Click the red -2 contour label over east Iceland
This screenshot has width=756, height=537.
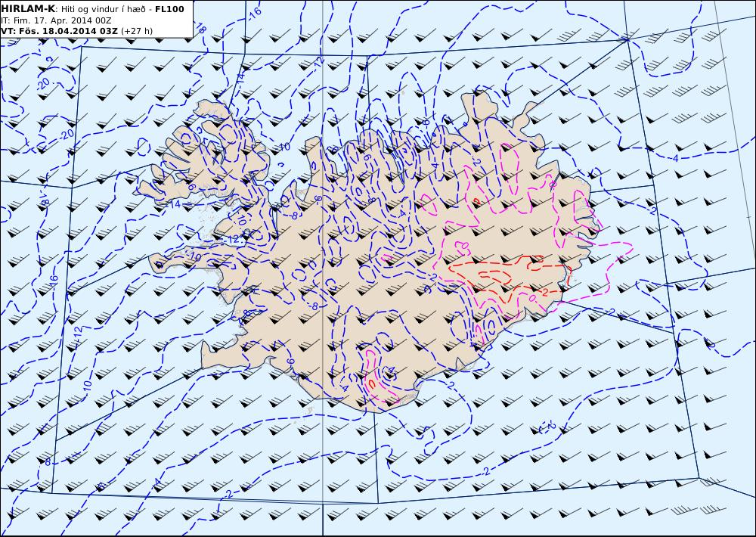pos(544,293)
